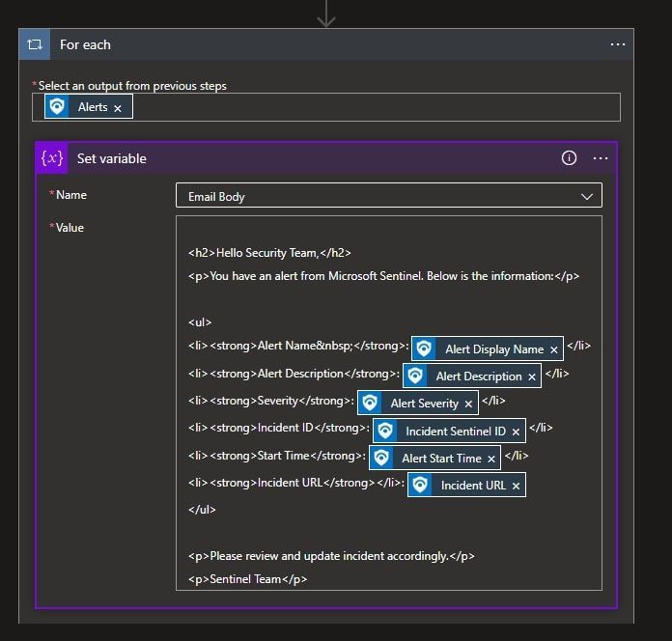
Task: Remove the Incident Sentinel ID token
Action: click(516, 432)
